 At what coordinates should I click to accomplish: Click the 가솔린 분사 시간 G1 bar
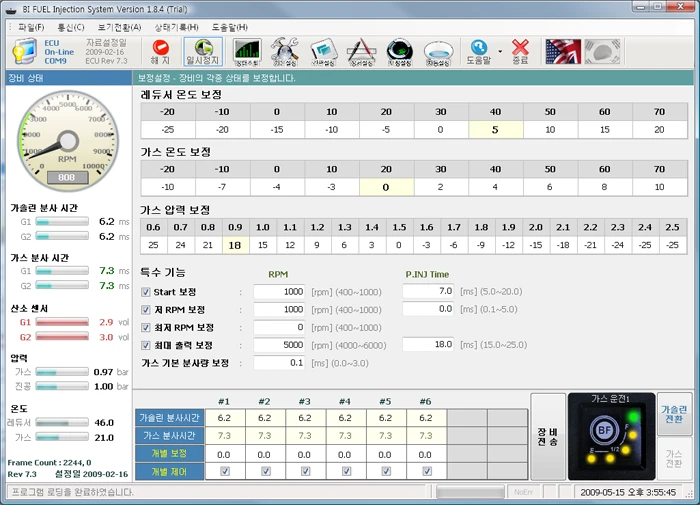pos(62,221)
